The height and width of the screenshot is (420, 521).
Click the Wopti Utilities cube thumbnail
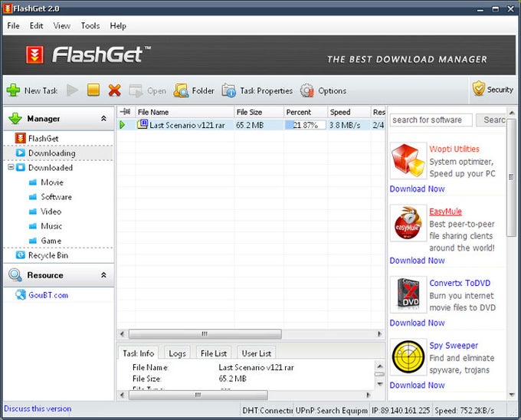coord(408,161)
